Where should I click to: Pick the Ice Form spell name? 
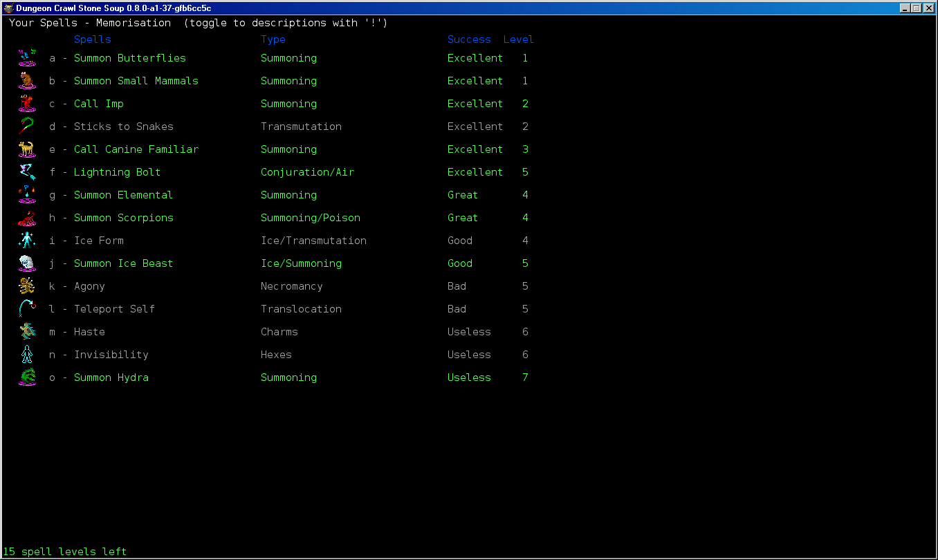(x=99, y=241)
